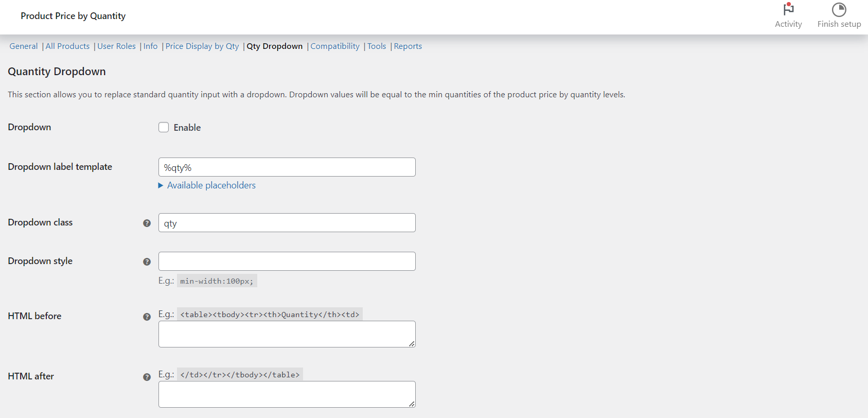The height and width of the screenshot is (418, 868).
Task: Click the help icon beside Dropdown class
Action: 147,223
